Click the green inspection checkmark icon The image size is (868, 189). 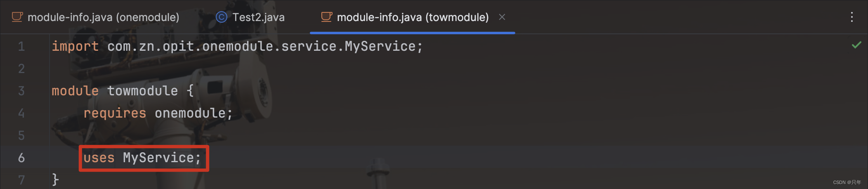(856, 45)
